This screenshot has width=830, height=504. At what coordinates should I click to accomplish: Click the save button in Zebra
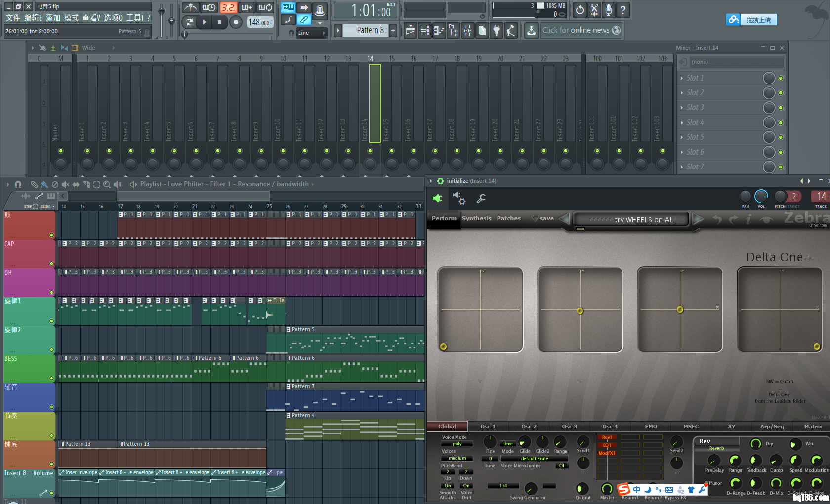point(543,218)
